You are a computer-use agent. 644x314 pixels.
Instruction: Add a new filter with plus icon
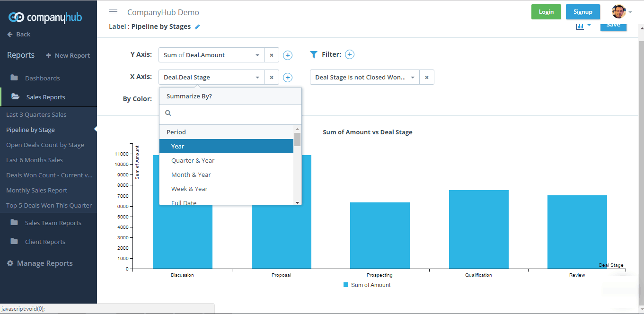350,55
